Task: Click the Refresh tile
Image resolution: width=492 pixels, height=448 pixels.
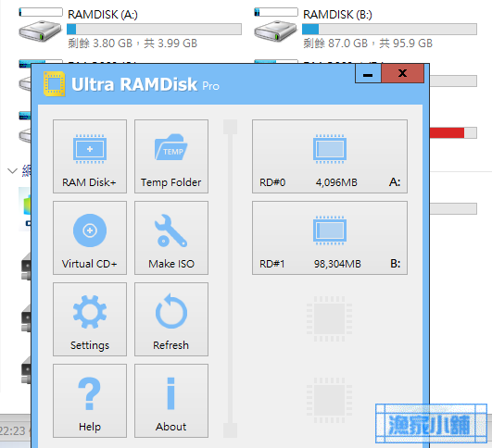Action: [x=171, y=319]
